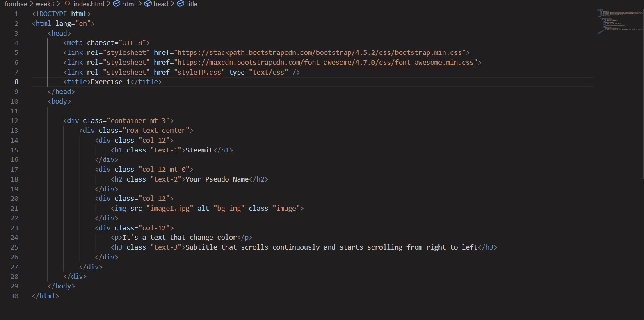This screenshot has width=644, height=320.
Task: Place cursor in "Your Pseudo Name" text
Action: [217, 179]
